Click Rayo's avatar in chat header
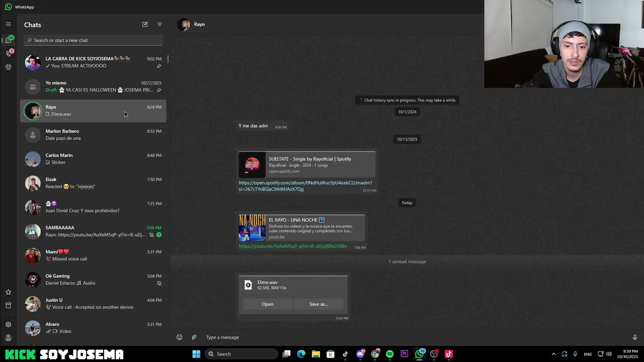 (184, 25)
